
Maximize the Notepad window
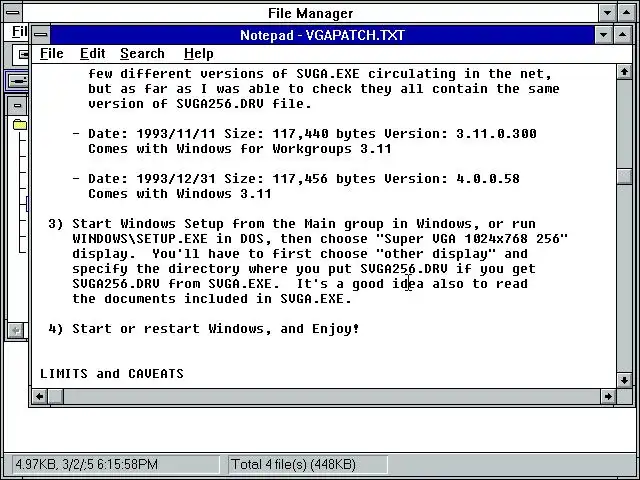(x=622, y=35)
